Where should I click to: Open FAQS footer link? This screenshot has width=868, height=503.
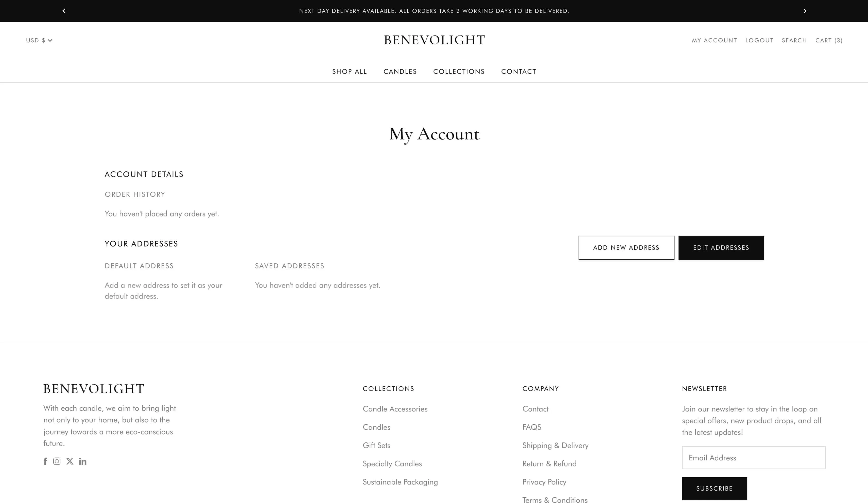(532, 427)
